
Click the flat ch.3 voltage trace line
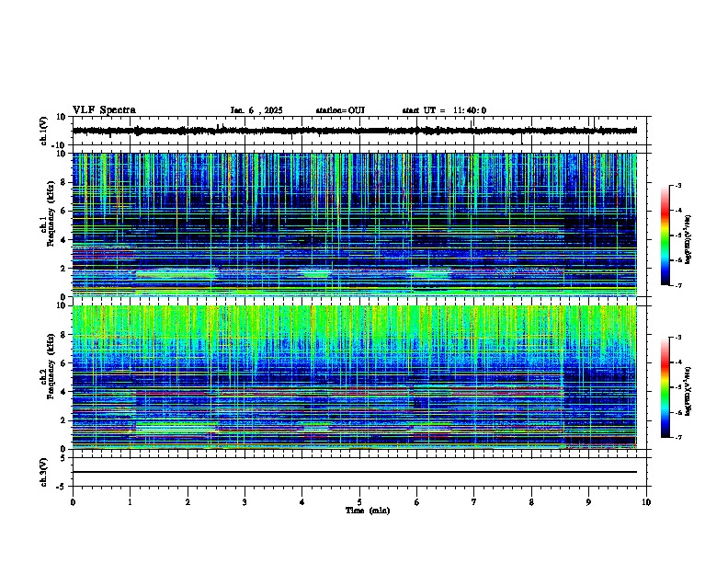pyautogui.click(x=355, y=472)
